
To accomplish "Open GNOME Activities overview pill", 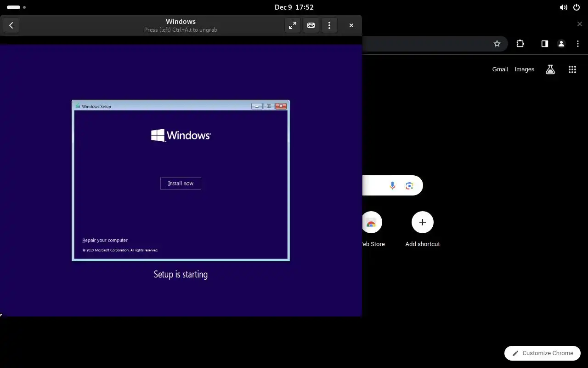I will coord(16,7).
